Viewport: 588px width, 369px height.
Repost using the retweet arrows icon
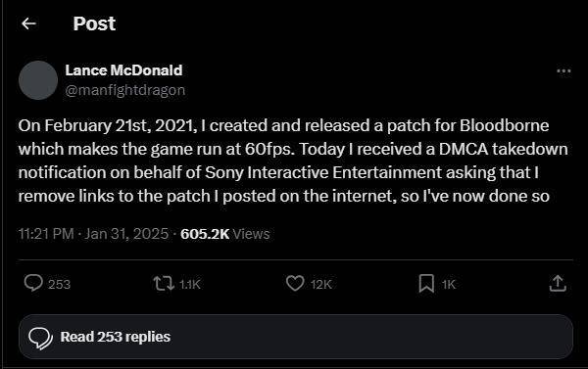coord(164,284)
